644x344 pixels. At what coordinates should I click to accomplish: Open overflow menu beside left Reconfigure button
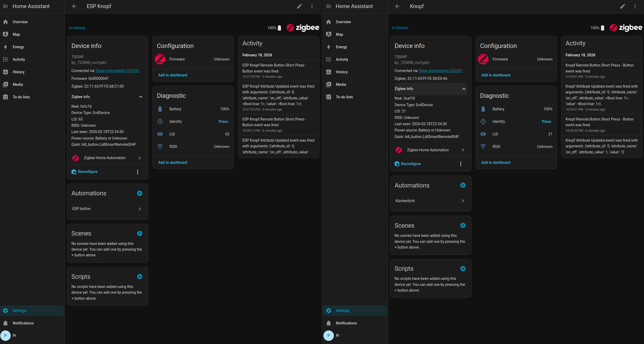[138, 172]
